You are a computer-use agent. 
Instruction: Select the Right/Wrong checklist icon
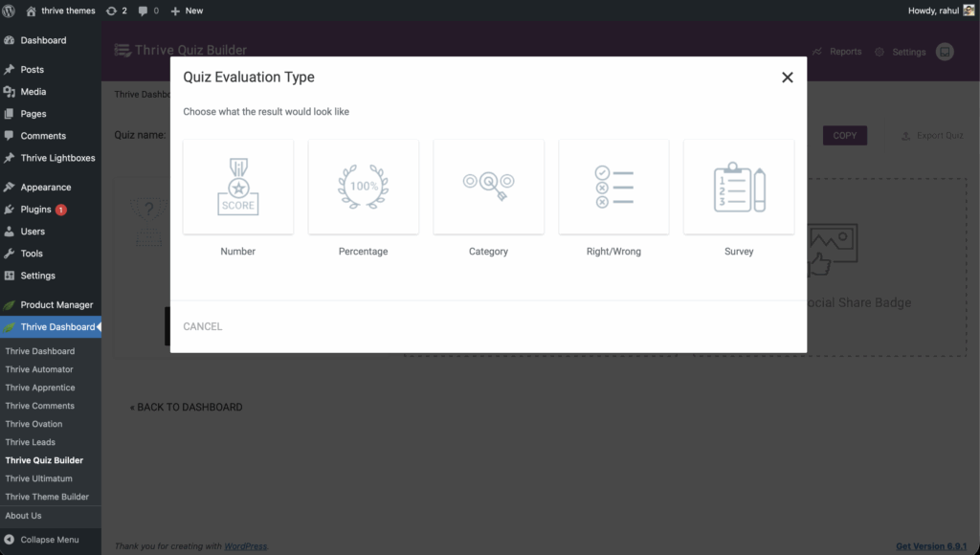pos(613,188)
